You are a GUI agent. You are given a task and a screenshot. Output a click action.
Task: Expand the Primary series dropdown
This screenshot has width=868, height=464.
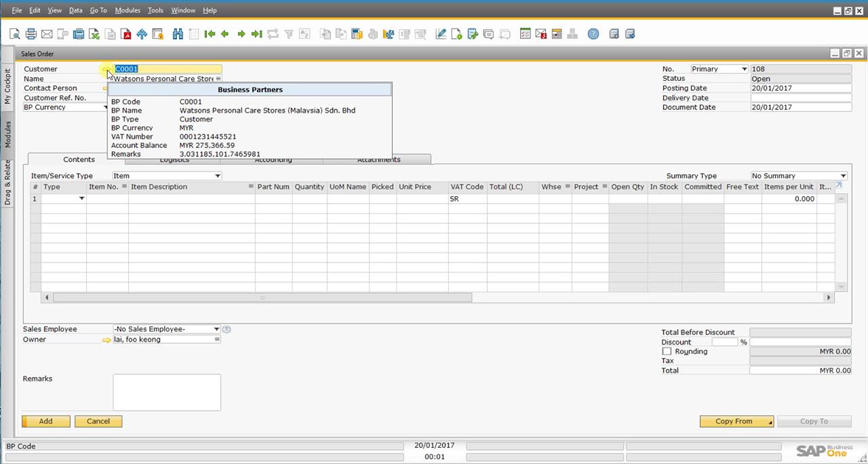click(744, 69)
